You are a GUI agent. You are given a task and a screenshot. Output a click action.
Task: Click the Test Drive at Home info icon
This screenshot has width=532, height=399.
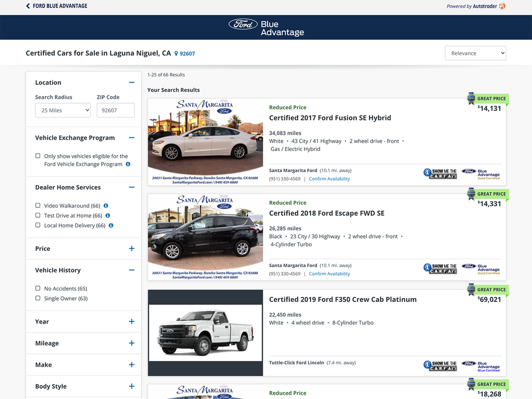pyautogui.click(x=108, y=216)
